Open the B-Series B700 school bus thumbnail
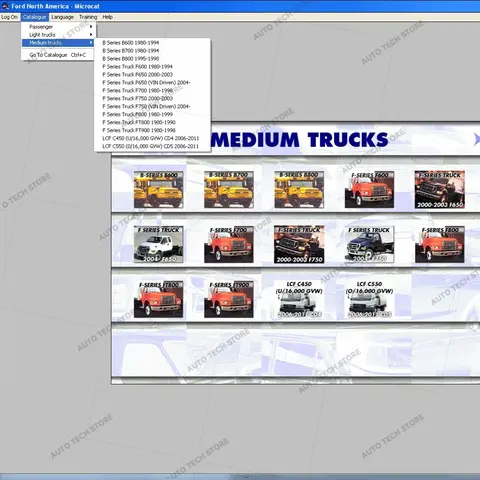480x480 pixels. (x=229, y=190)
